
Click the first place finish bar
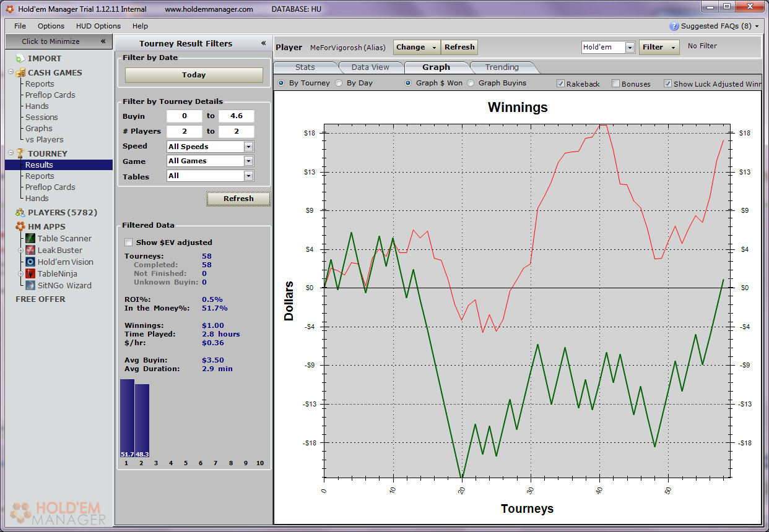tap(127, 418)
